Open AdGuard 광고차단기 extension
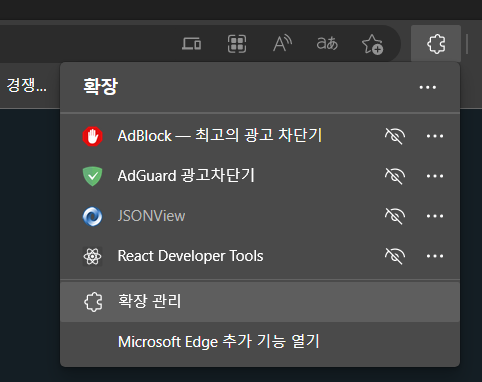Viewport: 482px width, 382px height. coord(186,176)
